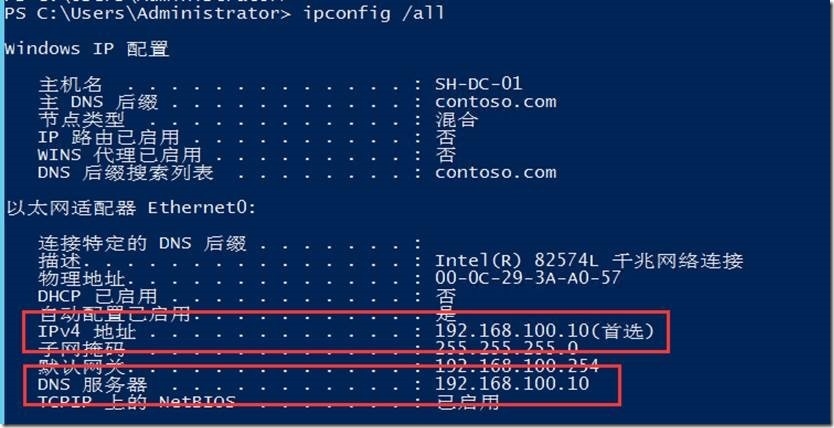Image resolution: width=834 pixels, height=428 pixels.
Task: Click the primary DNS suffix contoso.com
Action: (x=495, y=102)
